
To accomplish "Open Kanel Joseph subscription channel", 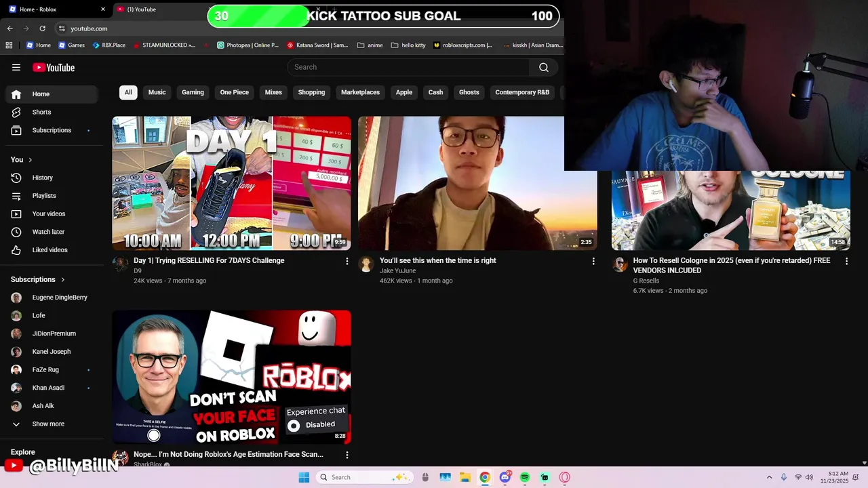I will tap(52, 352).
